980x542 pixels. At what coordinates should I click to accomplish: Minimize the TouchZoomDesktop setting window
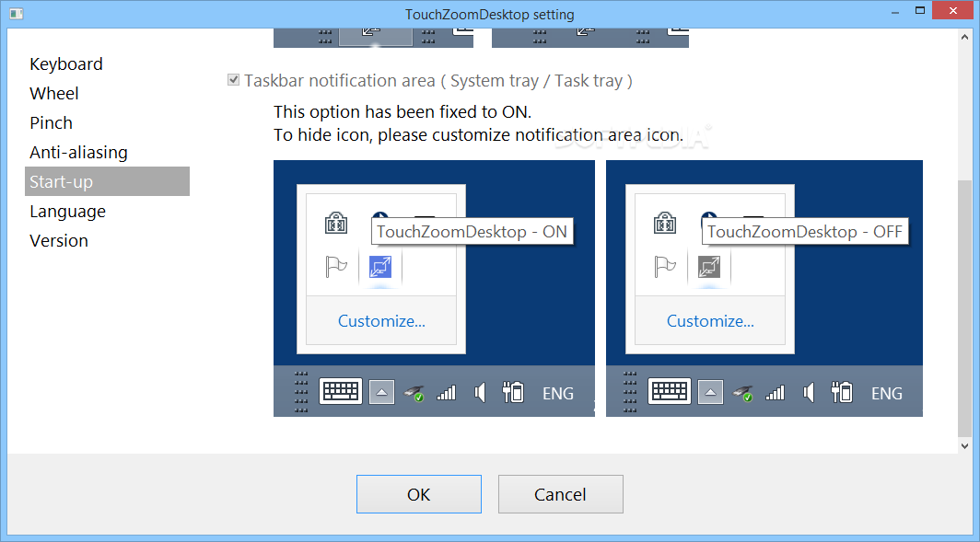click(x=895, y=11)
